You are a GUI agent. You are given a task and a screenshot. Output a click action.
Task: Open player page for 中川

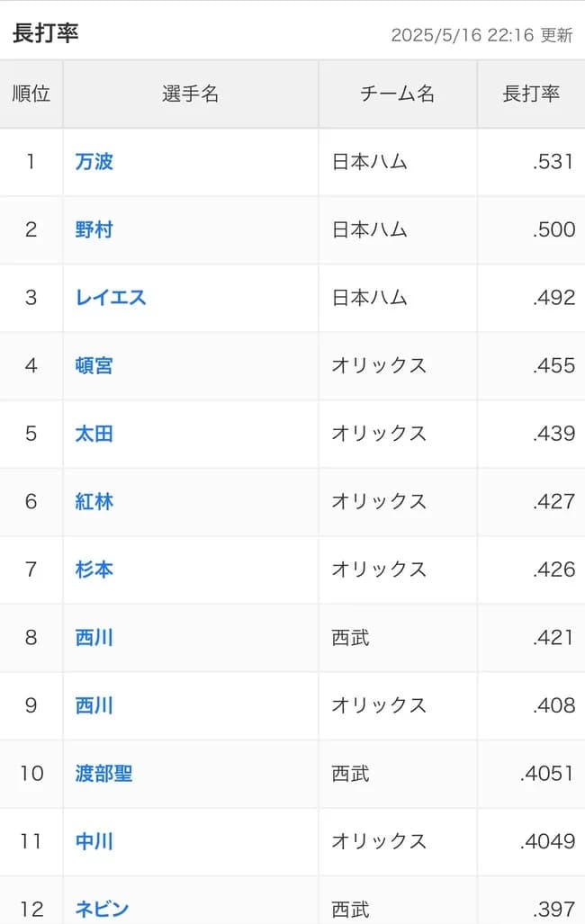95,841
